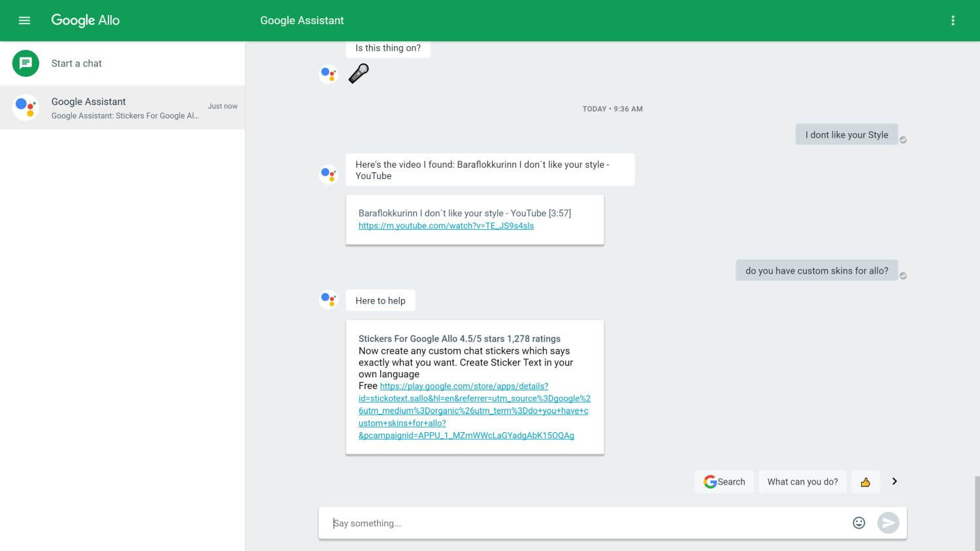Click the send message button
Screen dimensions: 980x551
pyautogui.click(x=888, y=523)
